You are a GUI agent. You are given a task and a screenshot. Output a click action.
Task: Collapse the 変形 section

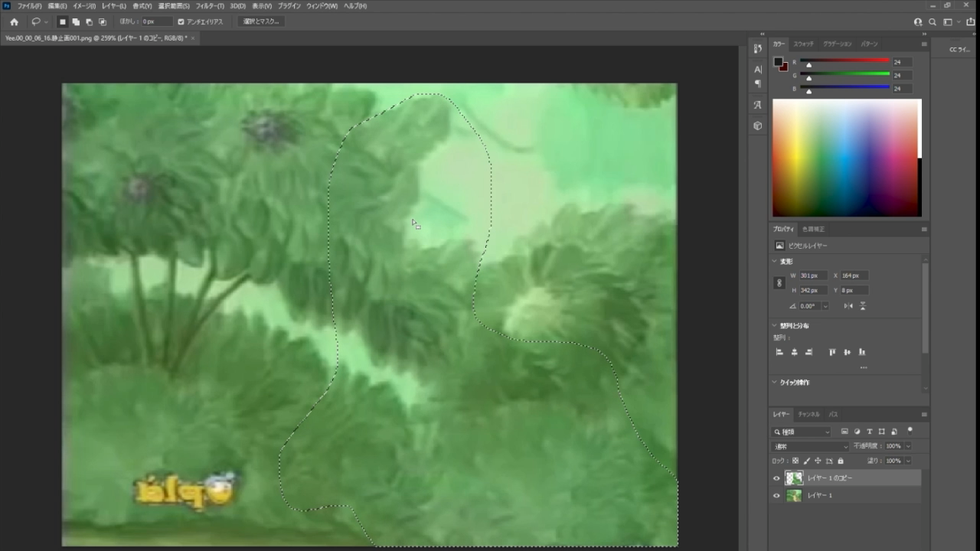point(774,261)
